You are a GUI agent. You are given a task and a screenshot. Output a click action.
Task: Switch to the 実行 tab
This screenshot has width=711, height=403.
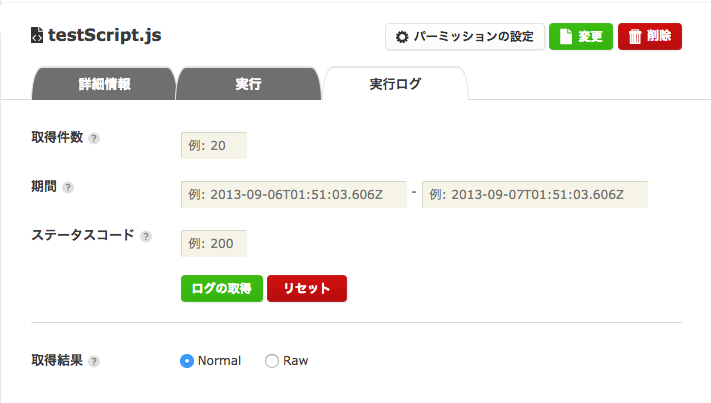click(x=248, y=83)
